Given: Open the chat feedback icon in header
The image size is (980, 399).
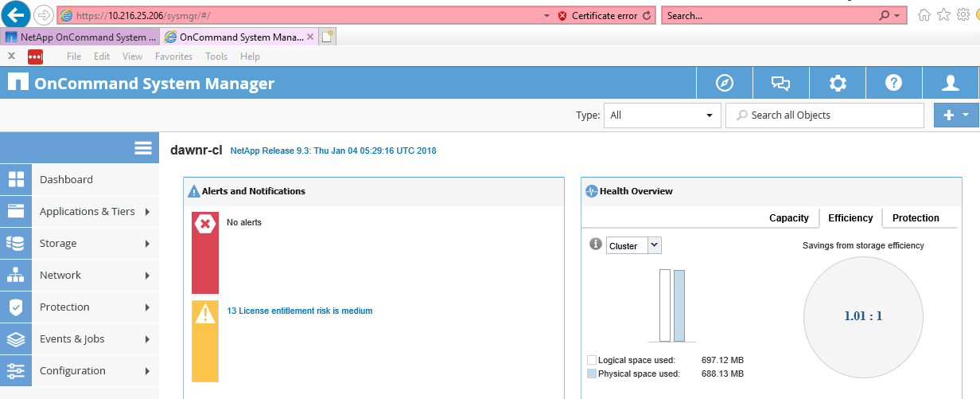Looking at the screenshot, I should point(780,84).
